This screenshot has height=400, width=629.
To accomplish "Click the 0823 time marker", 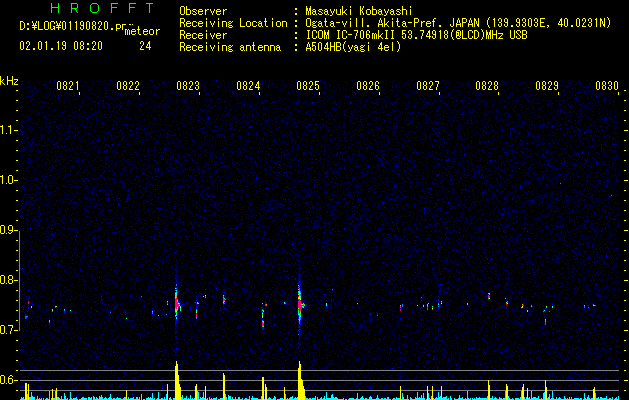I will [x=188, y=86].
